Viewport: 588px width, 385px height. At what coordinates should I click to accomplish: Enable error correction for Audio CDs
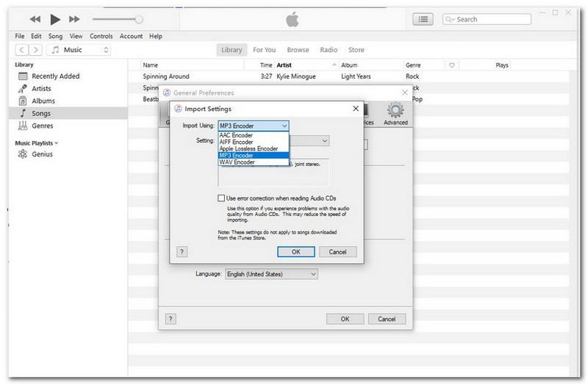[221, 198]
